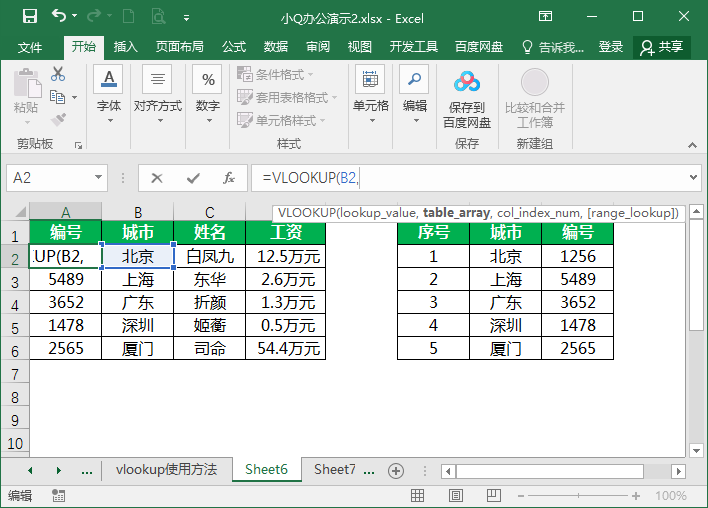Open the 编辑 editing group

(x=415, y=94)
